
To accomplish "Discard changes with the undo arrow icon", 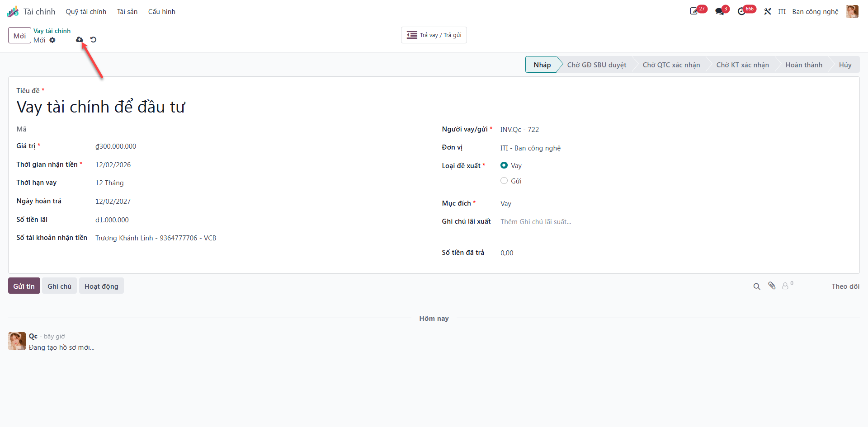I will pos(93,40).
